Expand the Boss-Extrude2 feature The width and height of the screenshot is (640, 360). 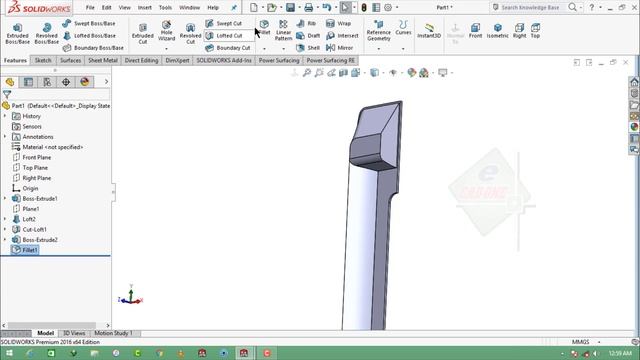tap(5, 240)
